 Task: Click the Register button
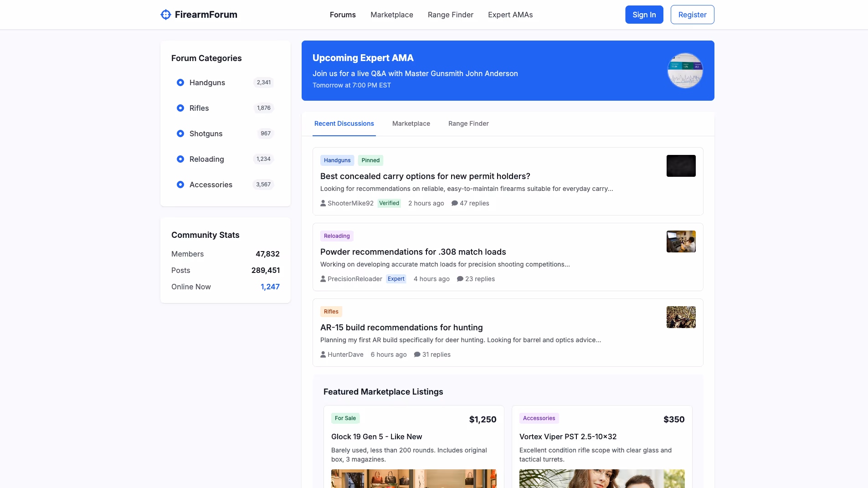point(692,14)
